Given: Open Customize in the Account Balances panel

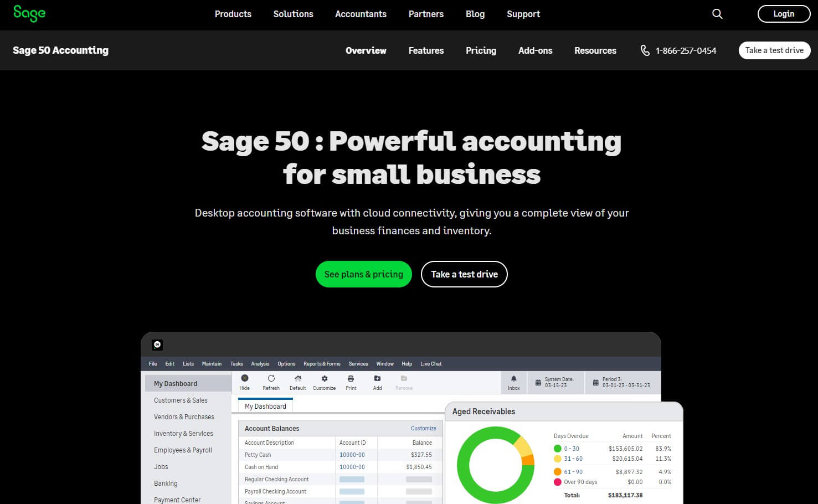Looking at the screenshot, I should [x=423, y=428].
